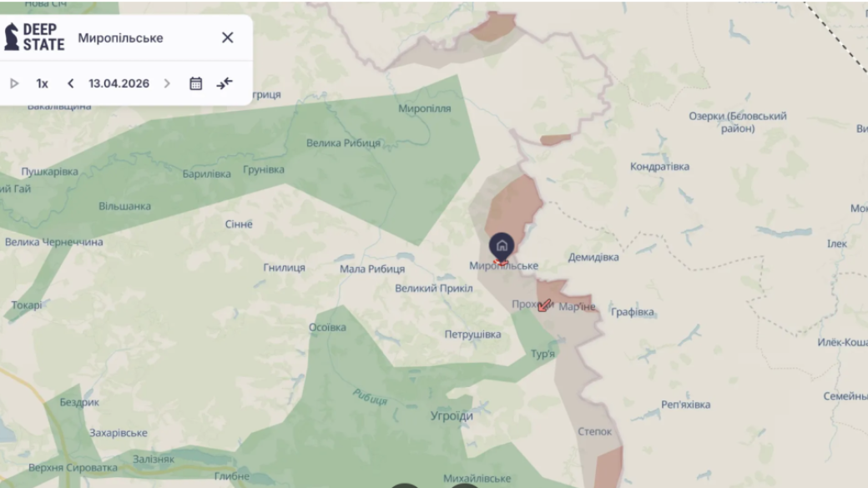Viewport: 868px width, 488px height.
Task: Select the Миропілля town label
Action: tap(425, 108)
